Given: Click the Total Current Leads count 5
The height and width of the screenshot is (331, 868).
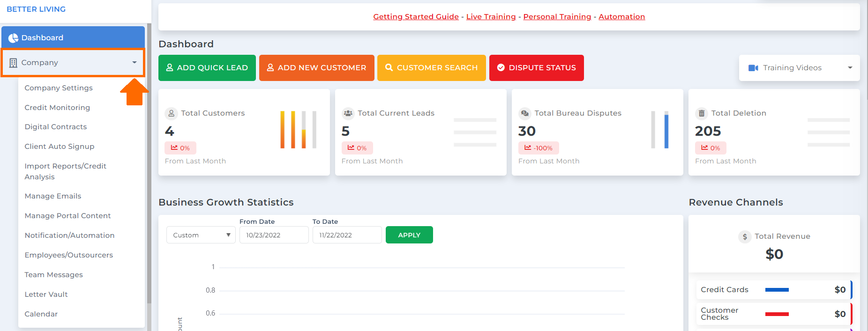Looking at the screenshot, I should point(346,132).
